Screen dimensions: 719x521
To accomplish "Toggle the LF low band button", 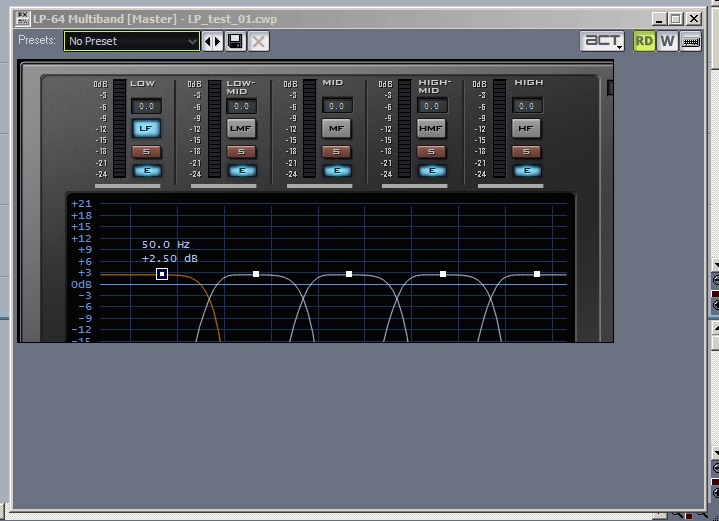I will (146, 128).
